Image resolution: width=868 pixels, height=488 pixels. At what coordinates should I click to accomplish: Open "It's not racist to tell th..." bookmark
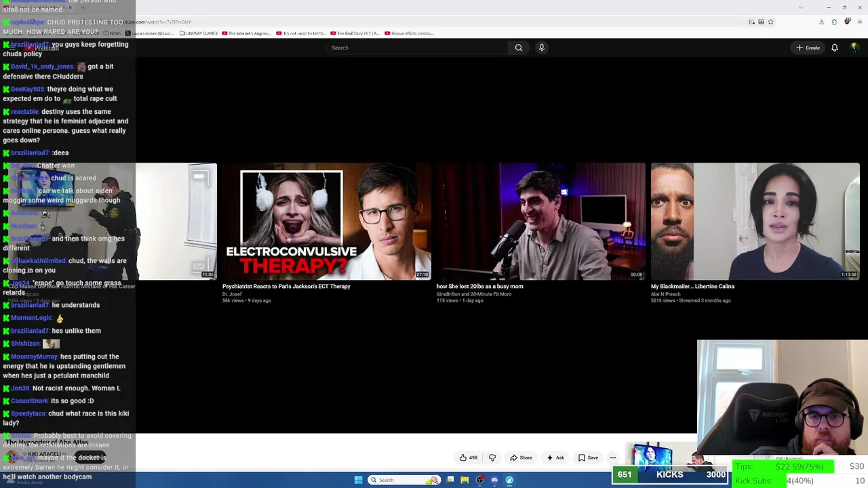[x=300, y=33]
